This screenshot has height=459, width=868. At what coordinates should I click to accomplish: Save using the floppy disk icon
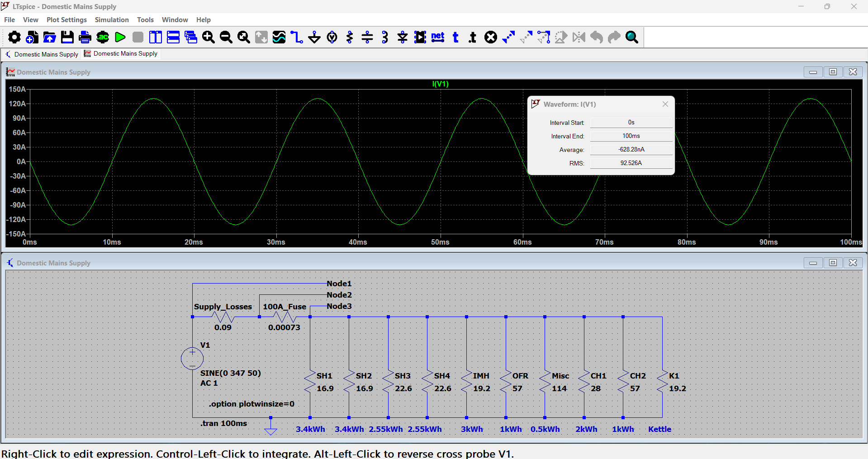67,37
